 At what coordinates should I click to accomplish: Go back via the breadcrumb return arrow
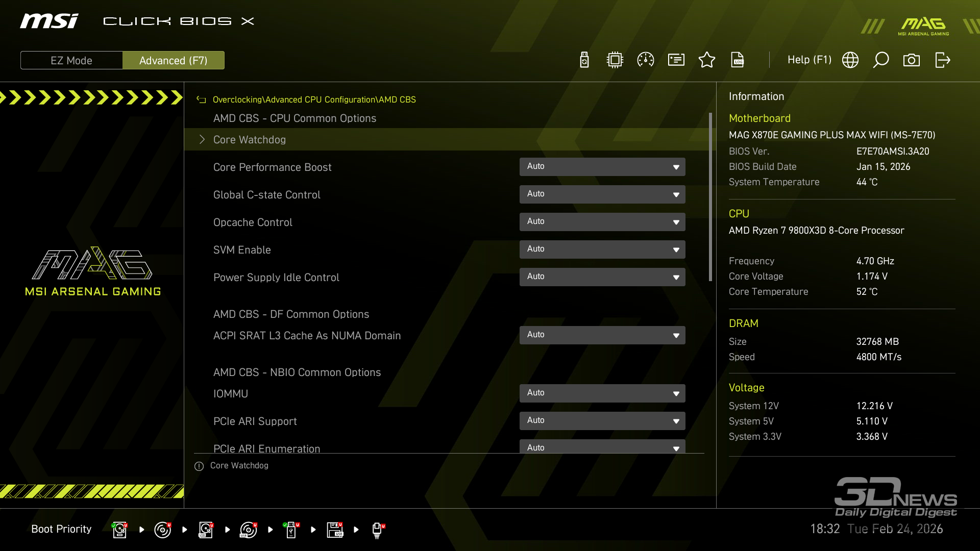click(201, 100)
